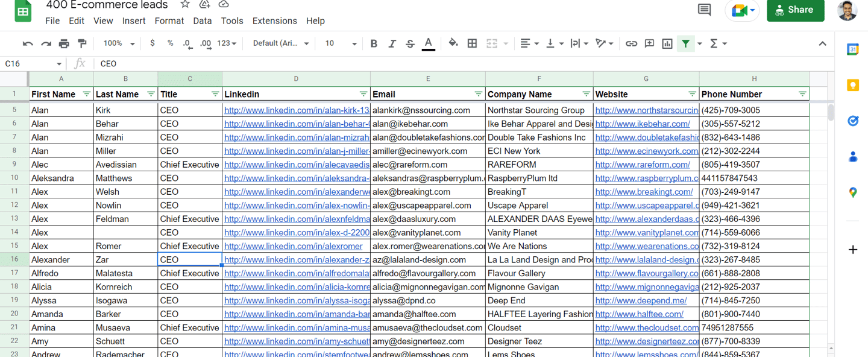The width and height of the screenshot is (868, 357).
Task: Open more number formats dropdown
Action: 227,43
